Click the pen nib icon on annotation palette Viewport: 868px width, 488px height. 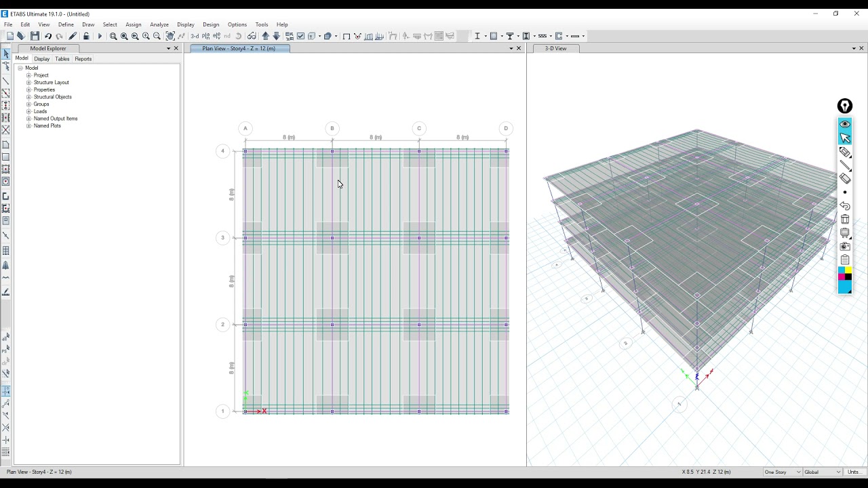pyautogui.click(x=845, y=106)
